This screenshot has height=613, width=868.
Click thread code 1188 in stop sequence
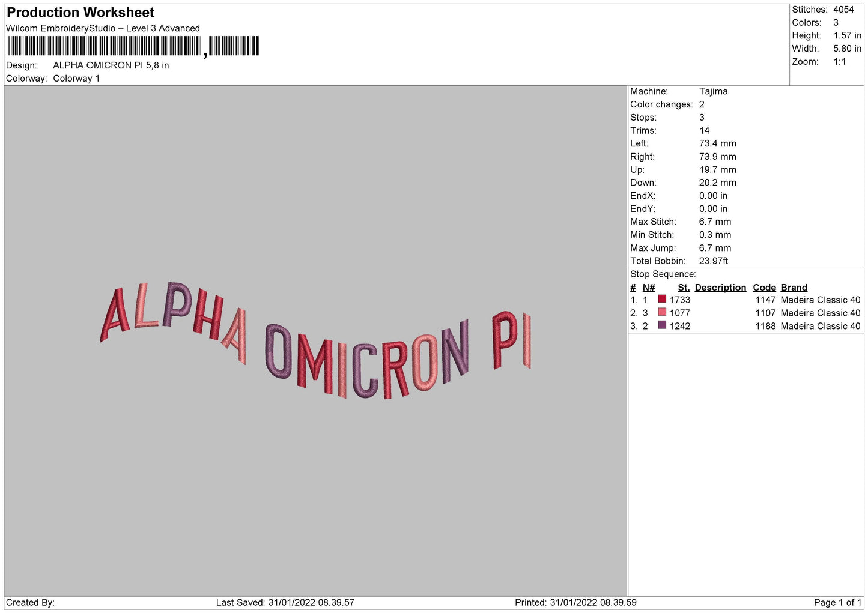click(765, 326)
